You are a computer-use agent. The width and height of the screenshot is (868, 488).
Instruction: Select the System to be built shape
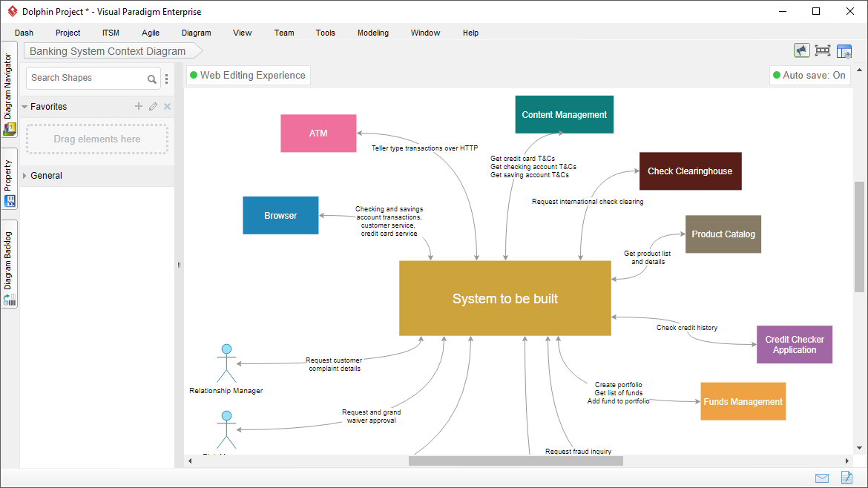tap(505, 298)
